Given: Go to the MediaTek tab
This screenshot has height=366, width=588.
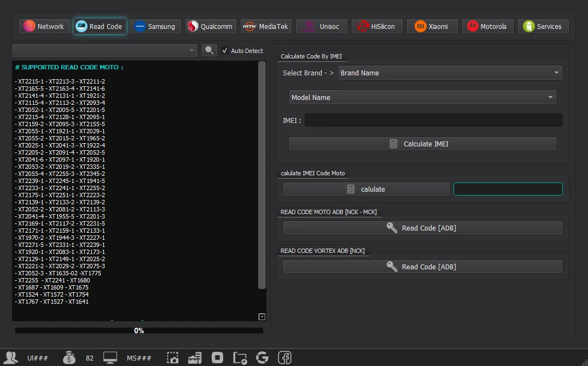Looking at the screenshot, I should tap(266, 27).
